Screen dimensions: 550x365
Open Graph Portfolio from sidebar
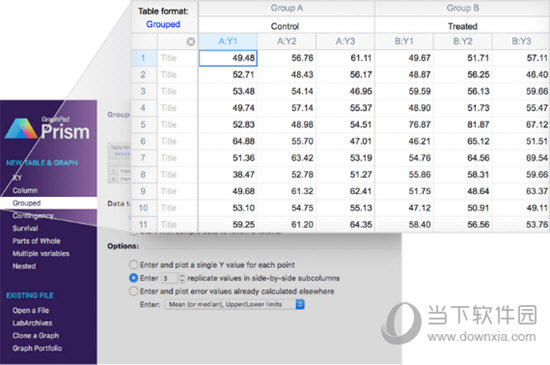[x=37, y=348]
